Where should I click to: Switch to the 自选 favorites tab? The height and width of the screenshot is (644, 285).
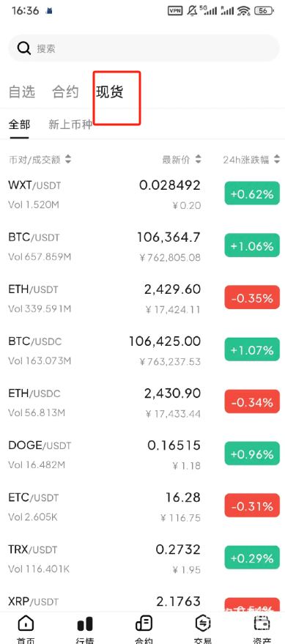(x=22, y=92)
